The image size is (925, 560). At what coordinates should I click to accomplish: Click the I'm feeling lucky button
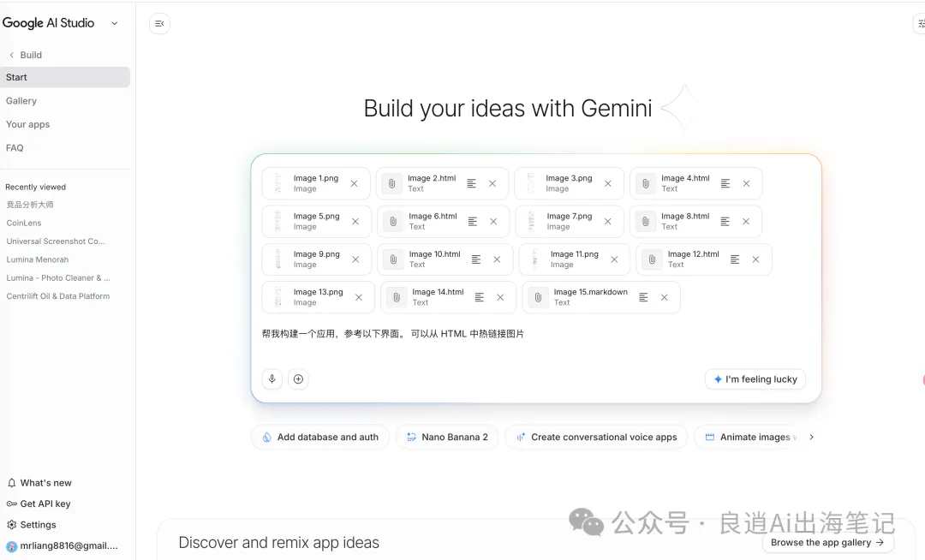point(755,379)
